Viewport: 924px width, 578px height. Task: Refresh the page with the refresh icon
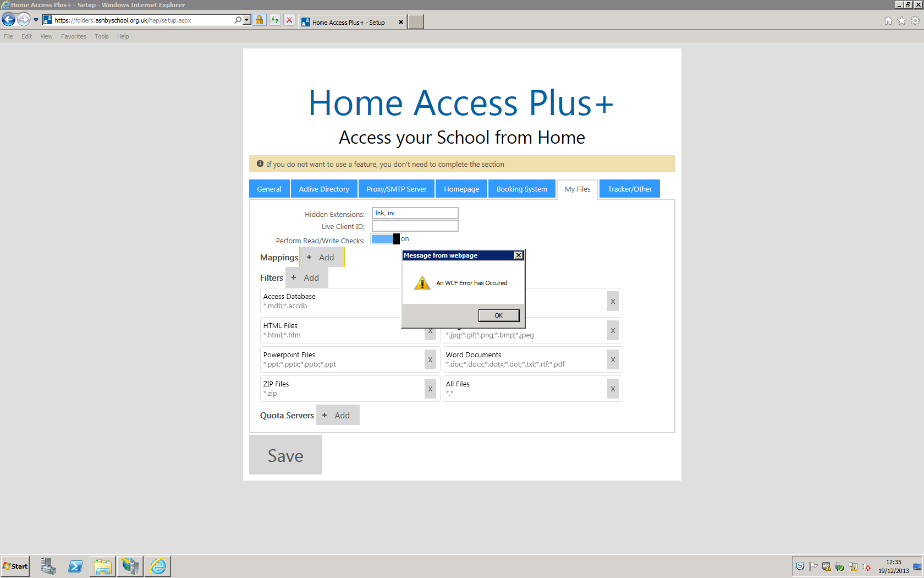(x=274, y=20)
